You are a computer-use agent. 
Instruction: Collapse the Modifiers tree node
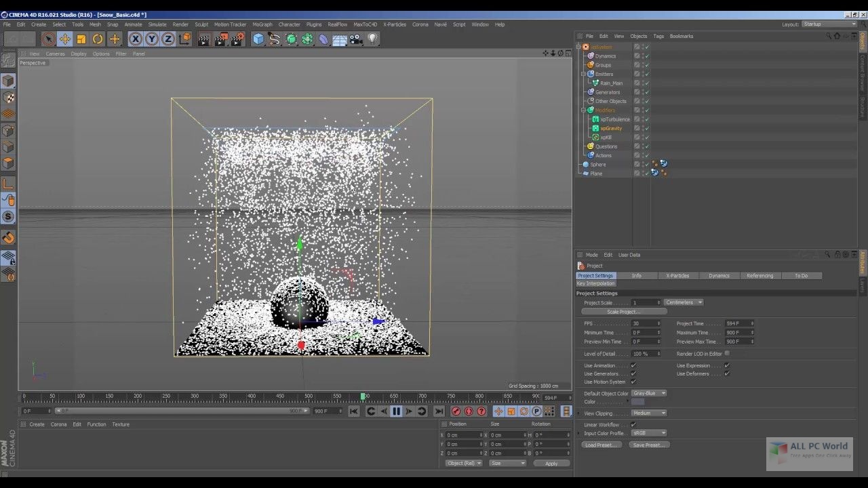583,110
